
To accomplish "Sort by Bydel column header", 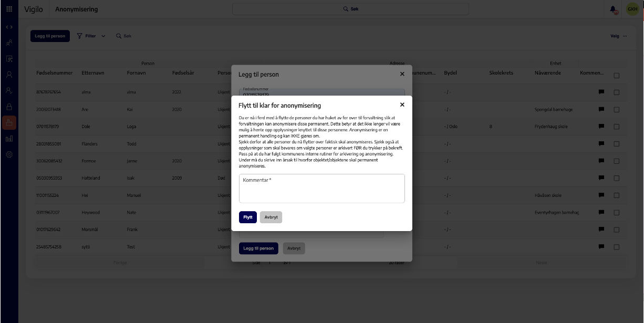I will 450,73.
